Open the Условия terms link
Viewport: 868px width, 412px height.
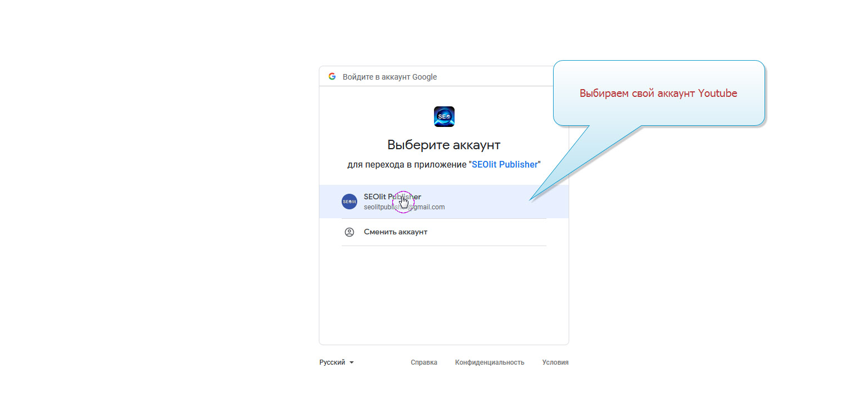555,362
